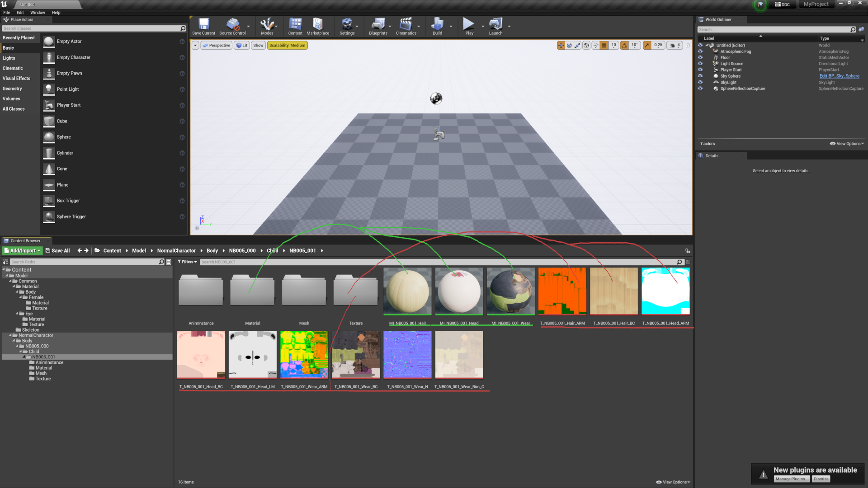Select Cone actor icon
This screenshot has width=868, height=488.
pos(49,169)
